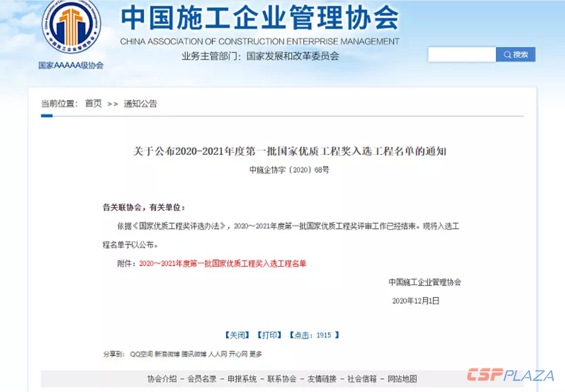Image resolution: width=565 pixels, height=392 pixels.
Task: Go to 首页 in the breadcrumb
Action: pos(93,104)
